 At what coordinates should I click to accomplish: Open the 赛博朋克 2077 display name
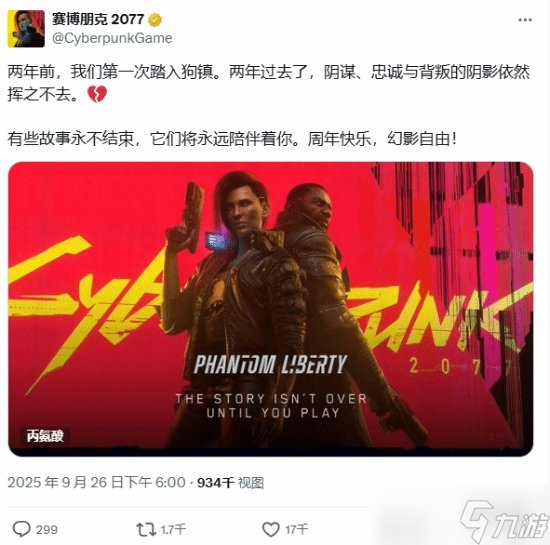click(x=98, y=19)
